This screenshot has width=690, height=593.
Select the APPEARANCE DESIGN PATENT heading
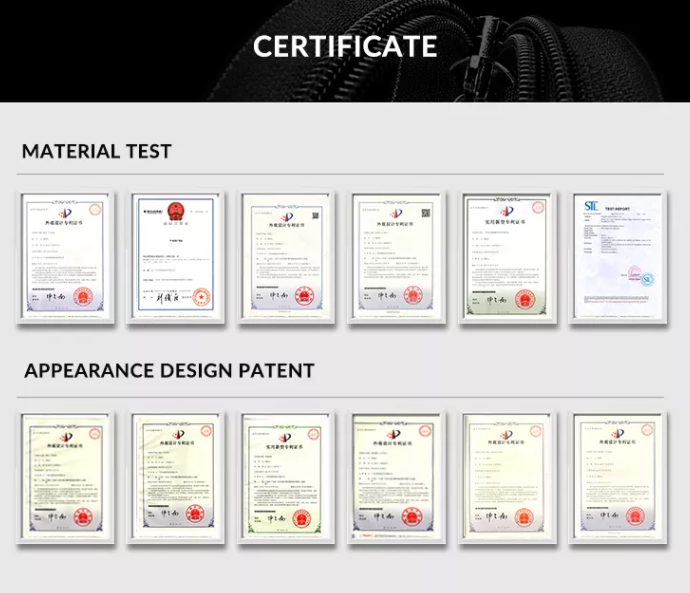[x=169, y=370]
